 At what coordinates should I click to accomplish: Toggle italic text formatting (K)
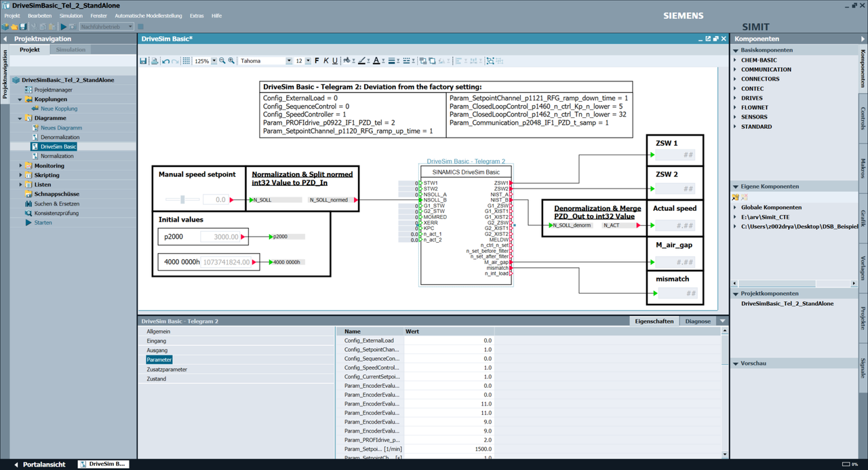click(325, 61)
